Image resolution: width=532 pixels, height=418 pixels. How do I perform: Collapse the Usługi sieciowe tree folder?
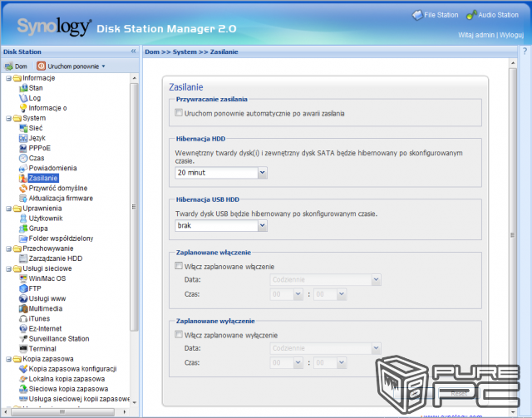click(8, 268)
